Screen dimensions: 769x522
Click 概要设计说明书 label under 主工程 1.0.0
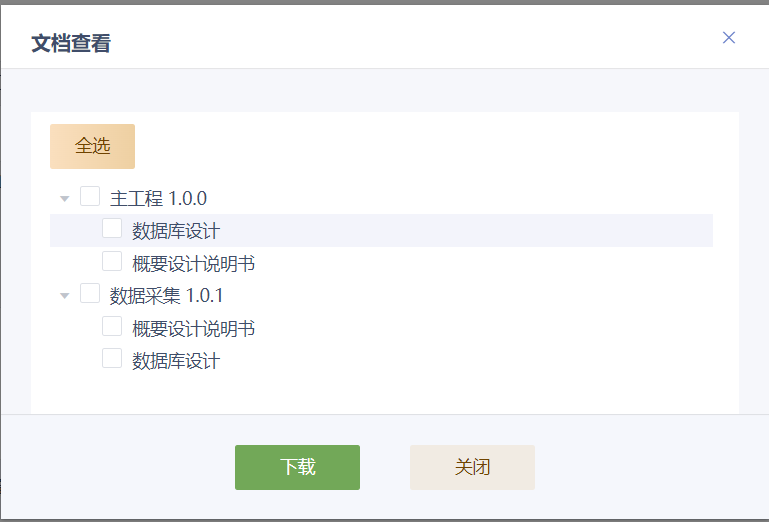(193, 264)
